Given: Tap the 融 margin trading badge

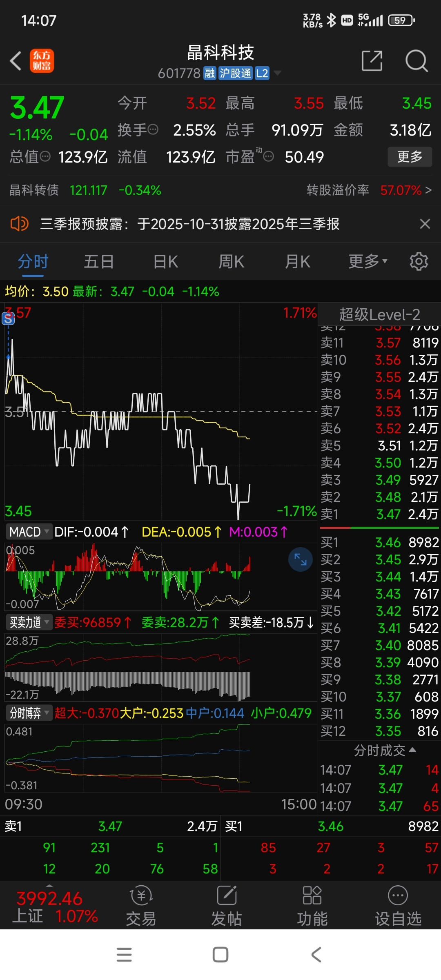Looking at the screenshot, I should pos(210,73).
